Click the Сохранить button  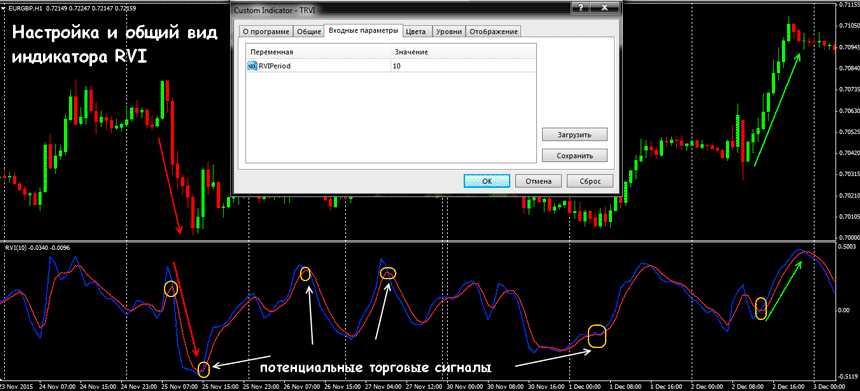tap(574, 156)
